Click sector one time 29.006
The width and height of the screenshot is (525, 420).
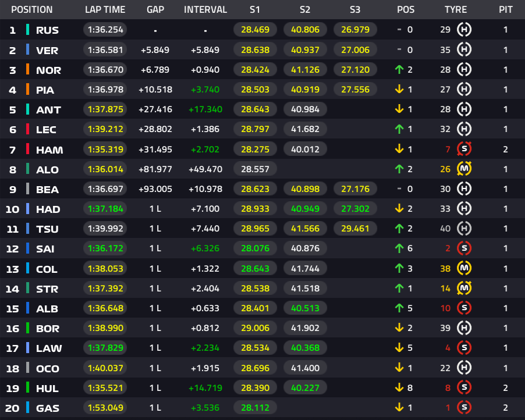[255, 328]
